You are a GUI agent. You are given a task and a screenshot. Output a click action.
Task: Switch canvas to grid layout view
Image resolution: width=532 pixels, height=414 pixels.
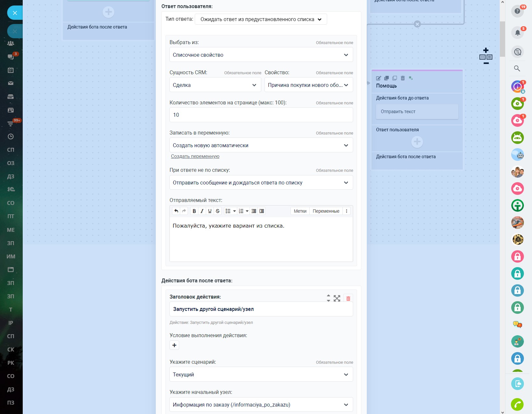483,57
